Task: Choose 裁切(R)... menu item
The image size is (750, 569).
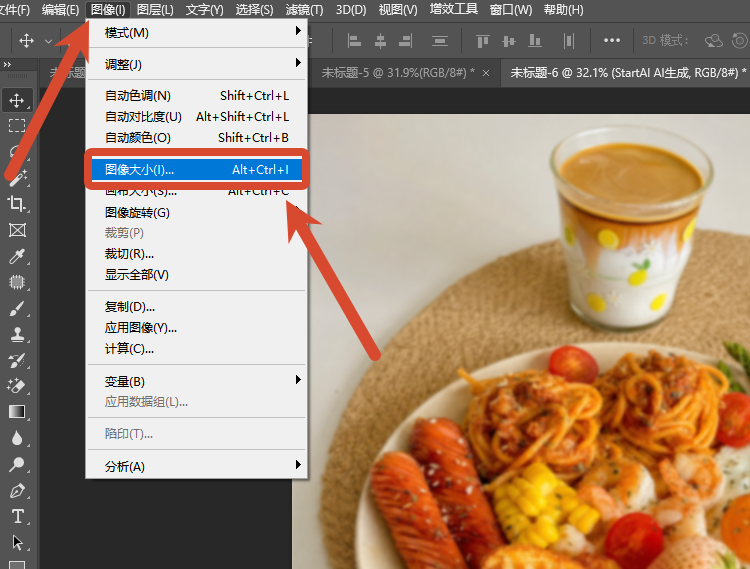Action: (x=196, y=253)
